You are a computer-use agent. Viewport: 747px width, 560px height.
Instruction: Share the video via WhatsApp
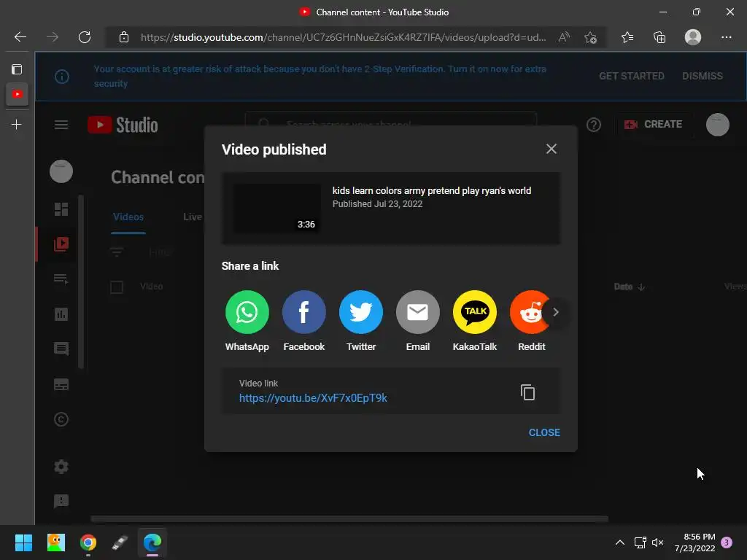point(247,312)
